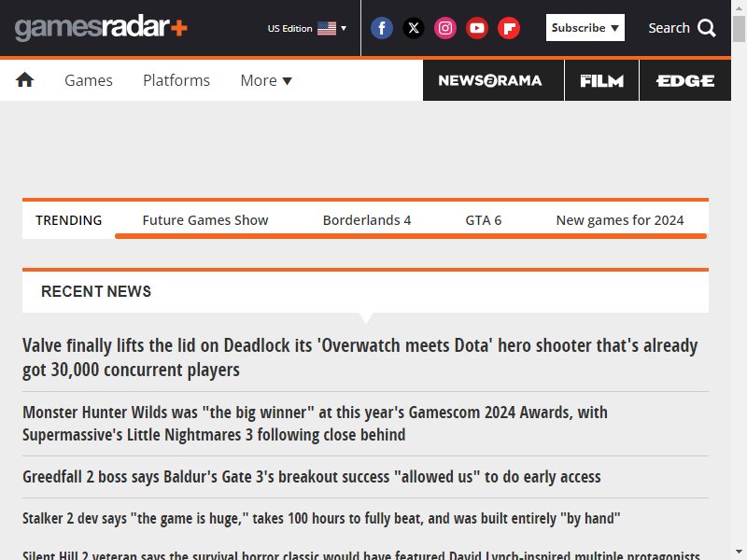
Task: Go to the Home page icon
Action: [25, 80]
